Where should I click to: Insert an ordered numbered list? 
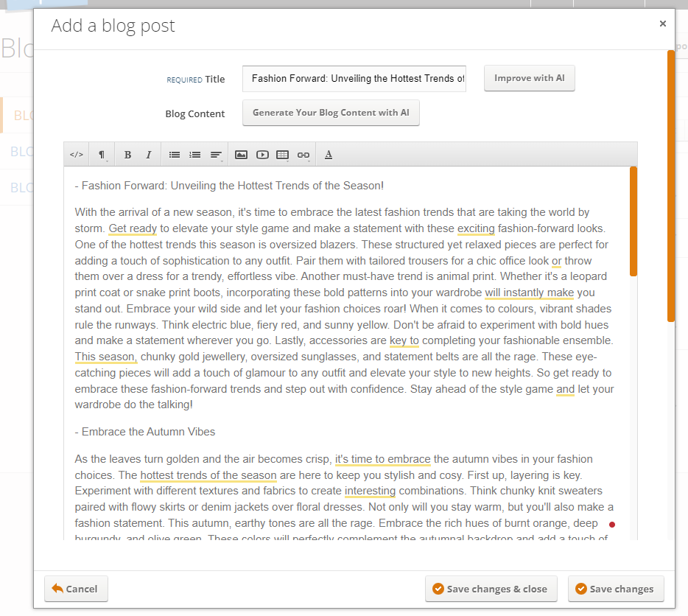[x=194, y=155]
